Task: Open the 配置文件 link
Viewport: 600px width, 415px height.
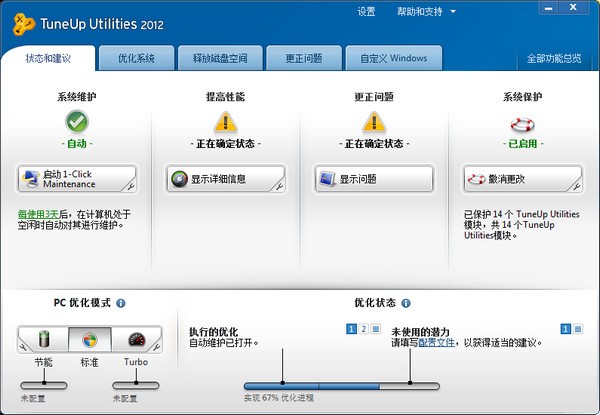Action: tap(437, 342)
